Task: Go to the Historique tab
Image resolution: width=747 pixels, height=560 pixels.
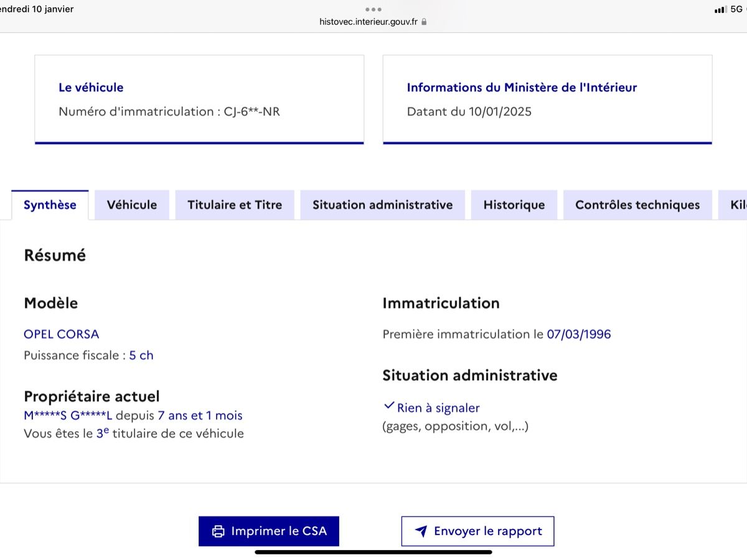Action: tap(514, 205)
